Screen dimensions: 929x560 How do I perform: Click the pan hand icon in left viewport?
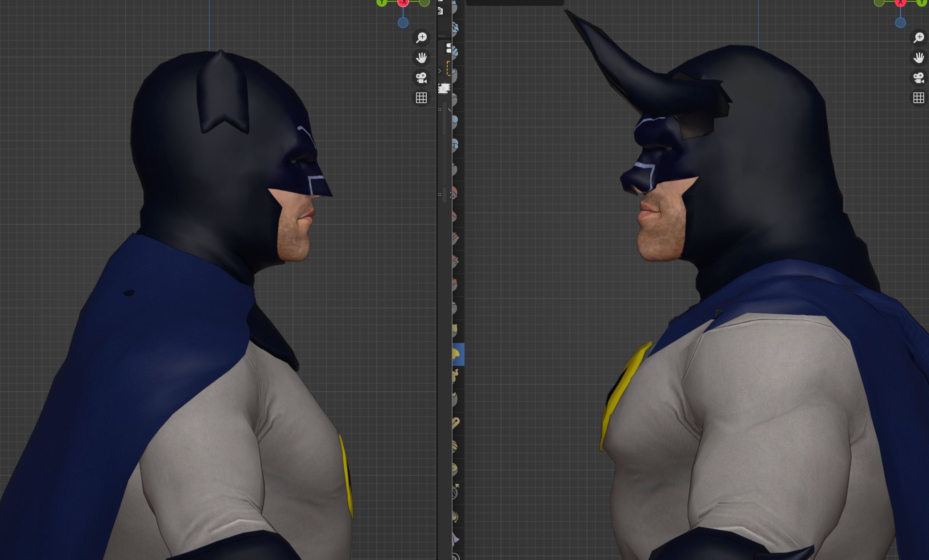421,58
